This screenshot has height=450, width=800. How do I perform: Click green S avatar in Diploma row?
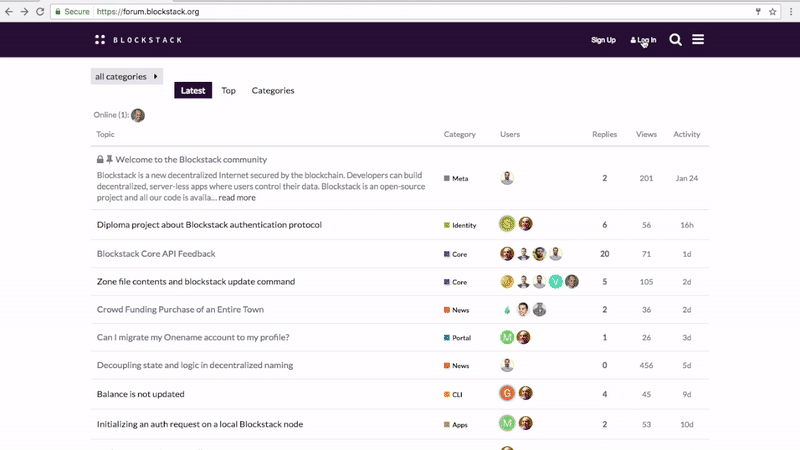507,223
